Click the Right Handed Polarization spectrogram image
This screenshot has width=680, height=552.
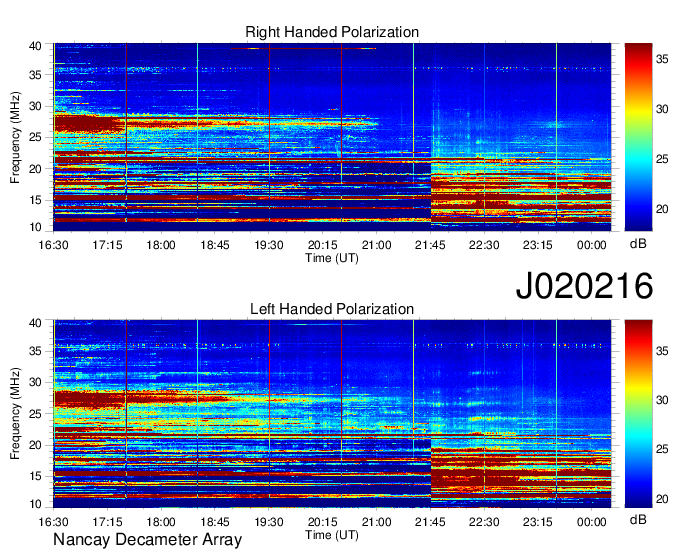coord(332,137)
